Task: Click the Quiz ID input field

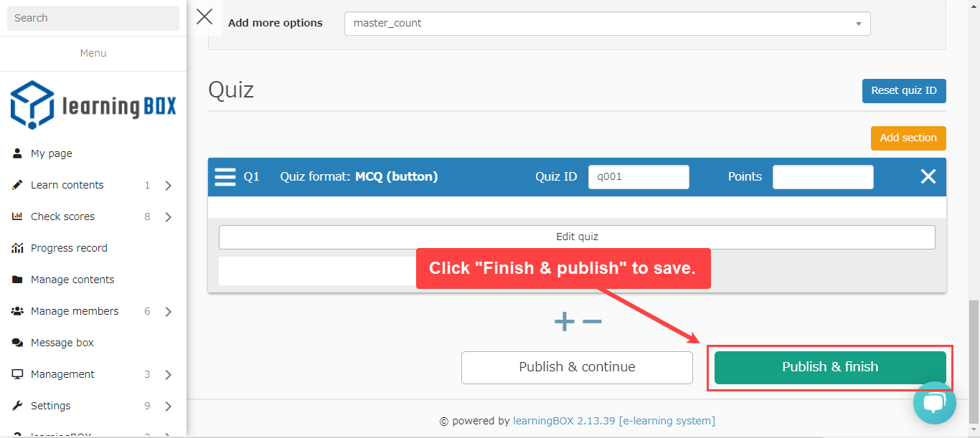Action: coord(638,177)
